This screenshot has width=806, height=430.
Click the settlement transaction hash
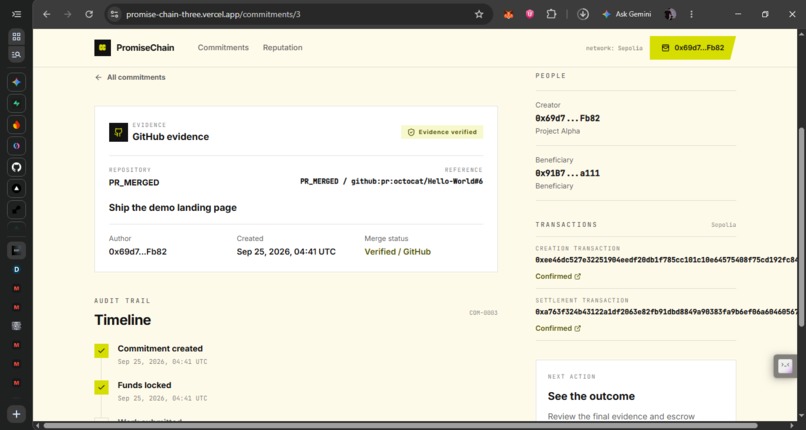(666, 312)
